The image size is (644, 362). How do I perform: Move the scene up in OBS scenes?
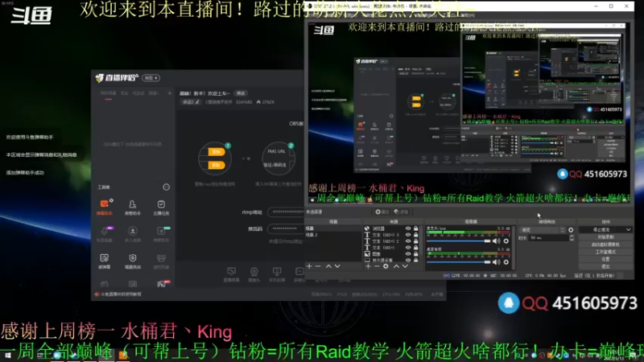pos(328,266)
